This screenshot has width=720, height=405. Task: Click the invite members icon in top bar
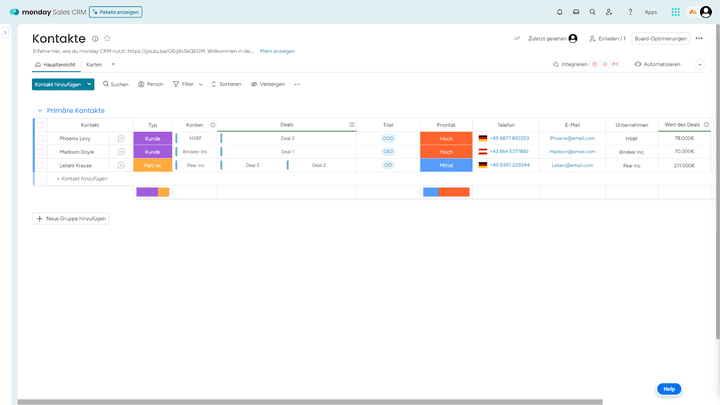[x=609, y=12]
